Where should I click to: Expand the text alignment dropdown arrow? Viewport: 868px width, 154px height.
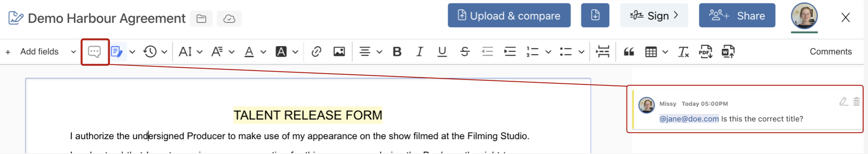click(379, 52)
